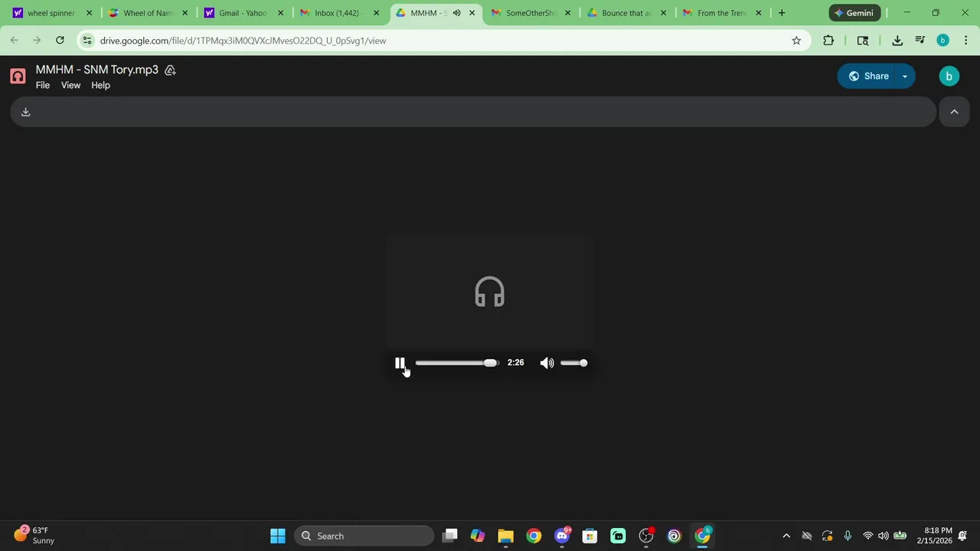Click the headphones placeholder in the audio player
The height and width of the screenshot is (551, 980).
coord(489,292)
